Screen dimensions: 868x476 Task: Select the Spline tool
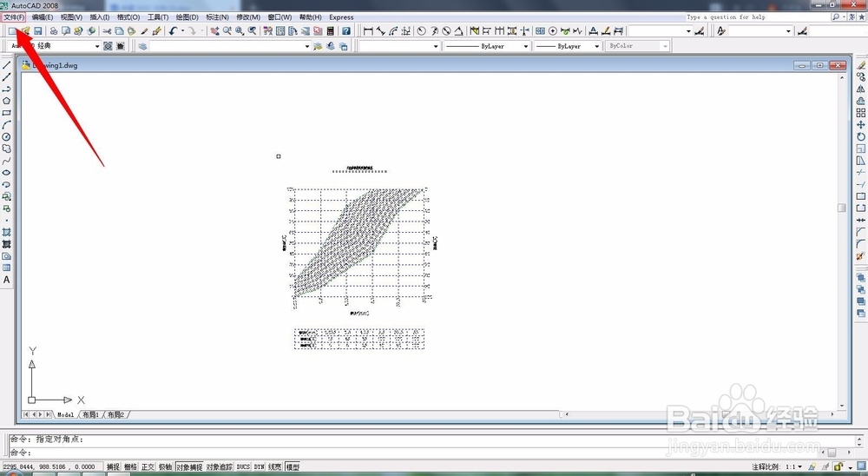(x=7, y=161)
